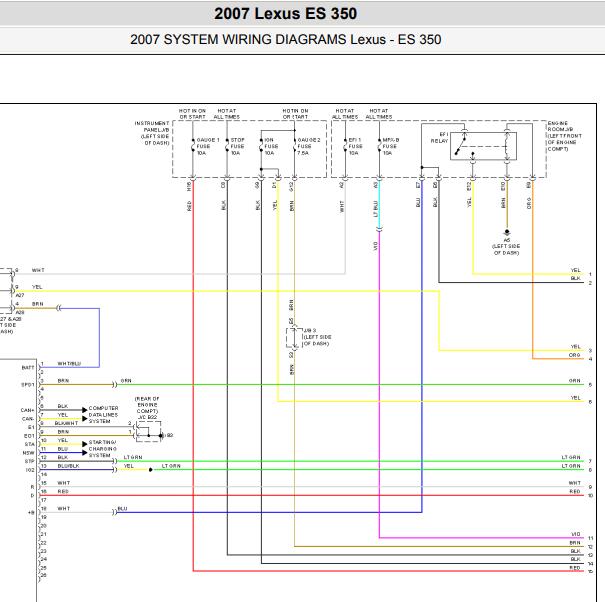Click the 'BLU' label after pin 18 splice

click(122, 509)
